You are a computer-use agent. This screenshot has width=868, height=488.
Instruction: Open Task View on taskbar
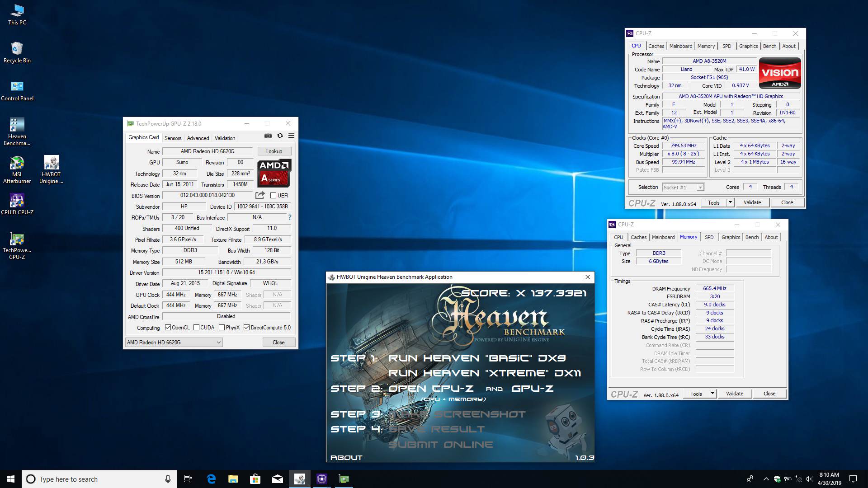[x=188, y=479]
